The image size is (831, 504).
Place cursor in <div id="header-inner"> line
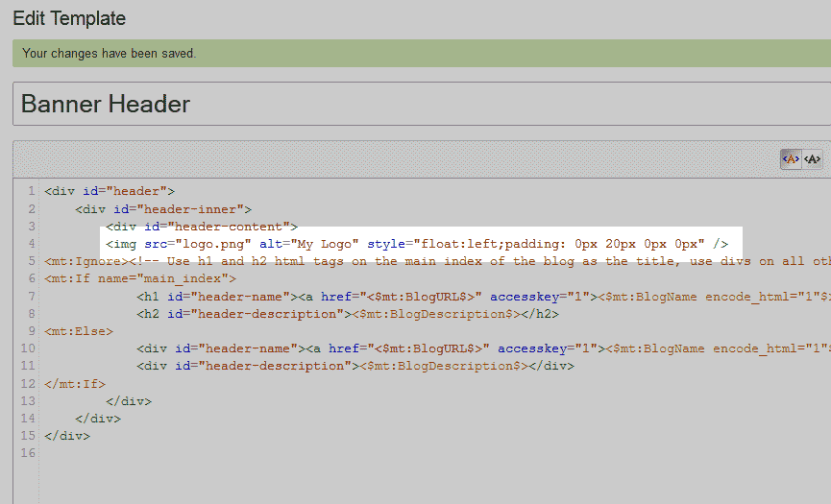point(163,209)
